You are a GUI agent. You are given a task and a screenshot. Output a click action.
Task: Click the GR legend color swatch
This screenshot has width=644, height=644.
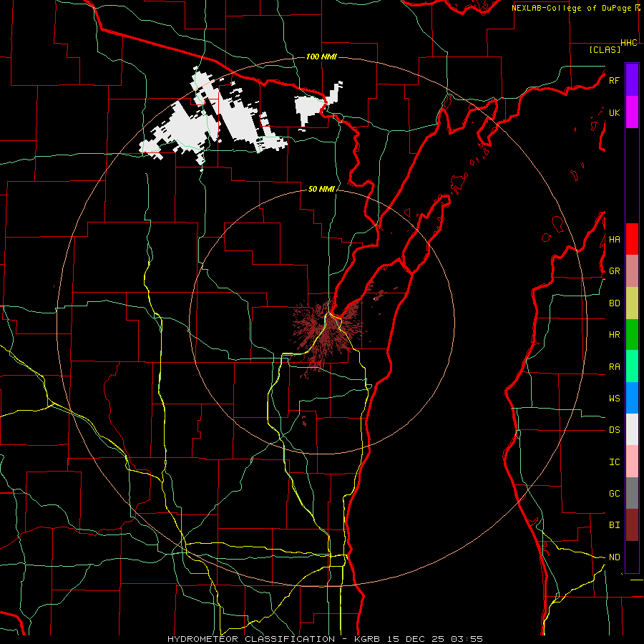point(632,271)
